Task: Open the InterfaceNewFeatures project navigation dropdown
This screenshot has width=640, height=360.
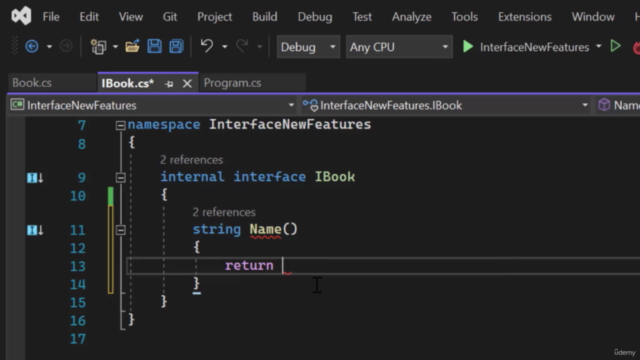Action: tap(153, 105)
